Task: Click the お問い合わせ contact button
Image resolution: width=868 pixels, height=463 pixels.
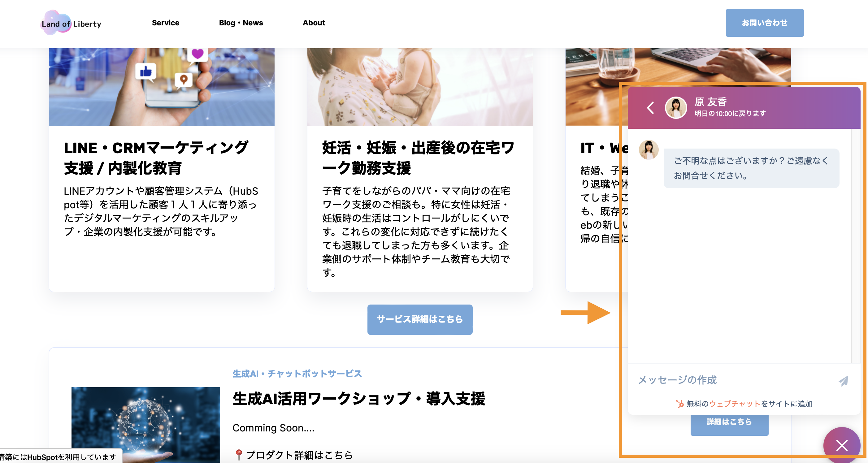Action: tap(765, 23)
